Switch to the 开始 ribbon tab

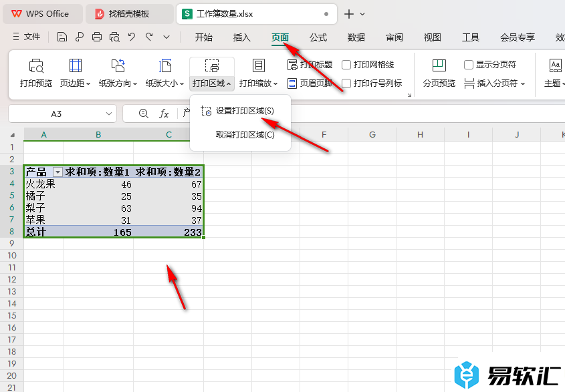[x=203, y=37]
